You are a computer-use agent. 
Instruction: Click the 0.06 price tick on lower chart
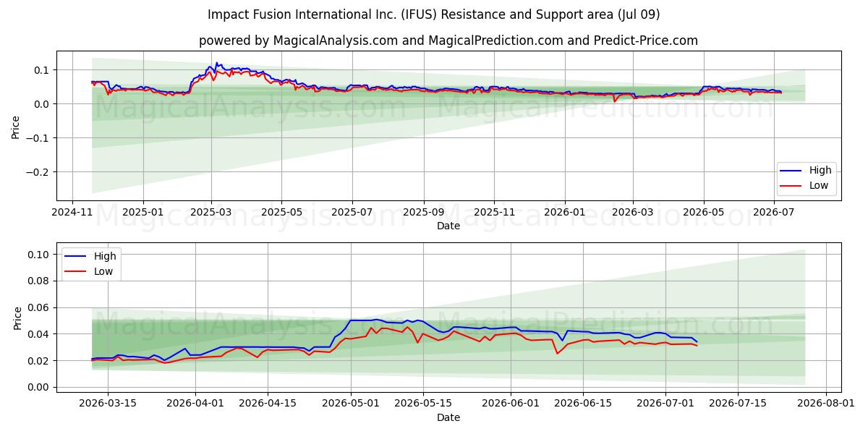click(38, 307)
